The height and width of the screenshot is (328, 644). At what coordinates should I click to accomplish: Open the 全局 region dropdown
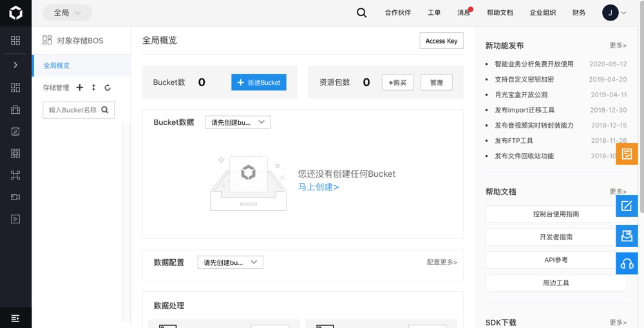click(68, 13)
